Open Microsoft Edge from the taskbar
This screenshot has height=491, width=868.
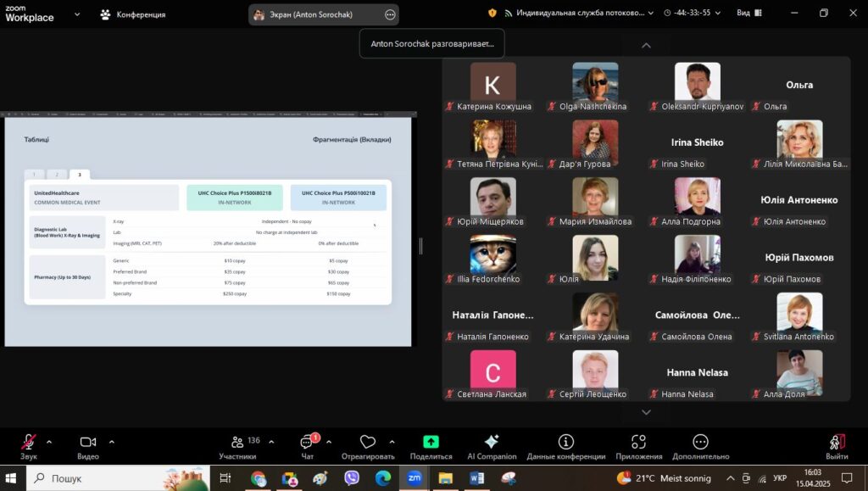(382, 477)
